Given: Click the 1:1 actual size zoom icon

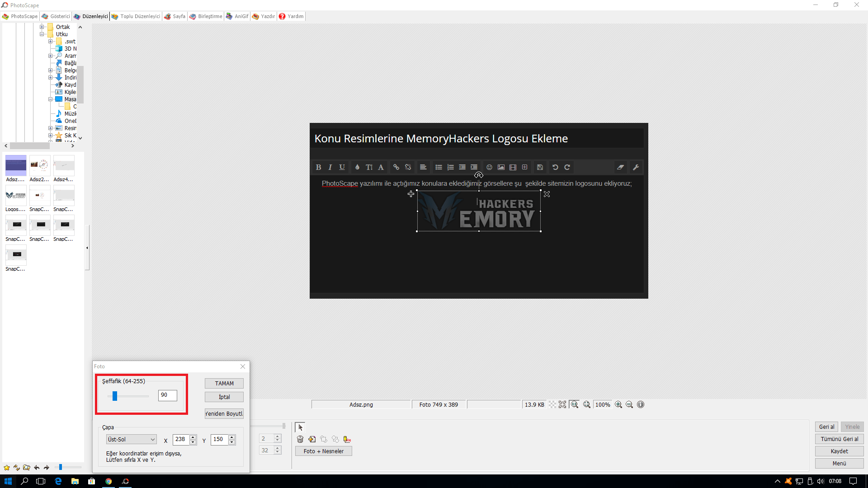Looking at the screenshot, I should (574, 404).
